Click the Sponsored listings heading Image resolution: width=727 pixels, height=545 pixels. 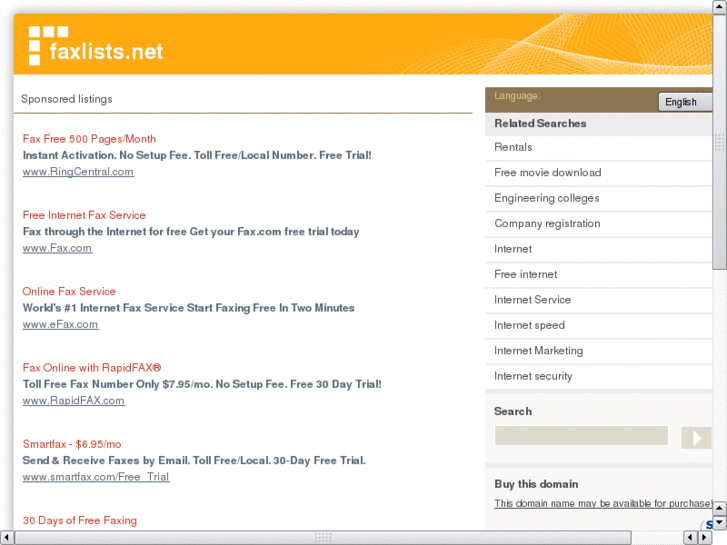67,99
